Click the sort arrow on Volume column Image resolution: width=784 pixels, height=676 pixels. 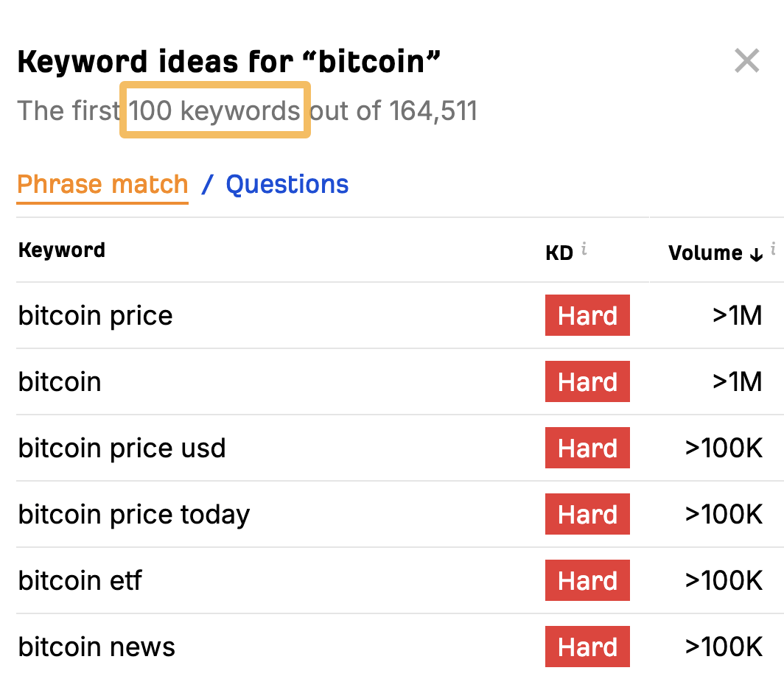point(755,253)
